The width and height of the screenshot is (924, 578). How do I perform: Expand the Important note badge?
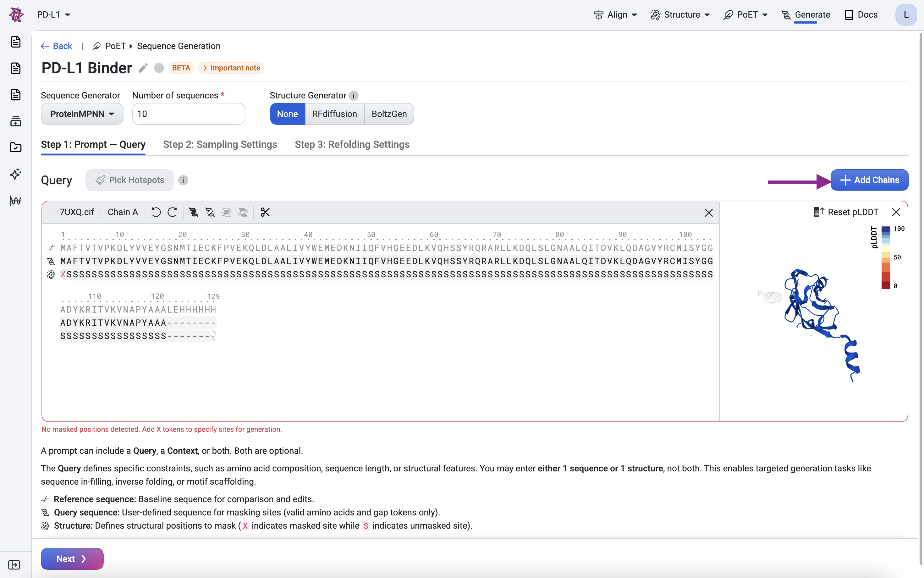click(x=232, y=68)
